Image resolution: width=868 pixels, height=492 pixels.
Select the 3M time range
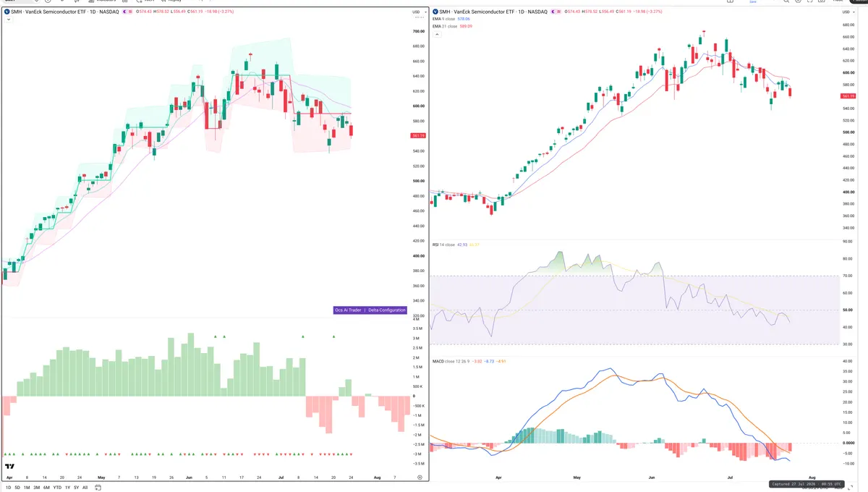[x=36, y=488]
